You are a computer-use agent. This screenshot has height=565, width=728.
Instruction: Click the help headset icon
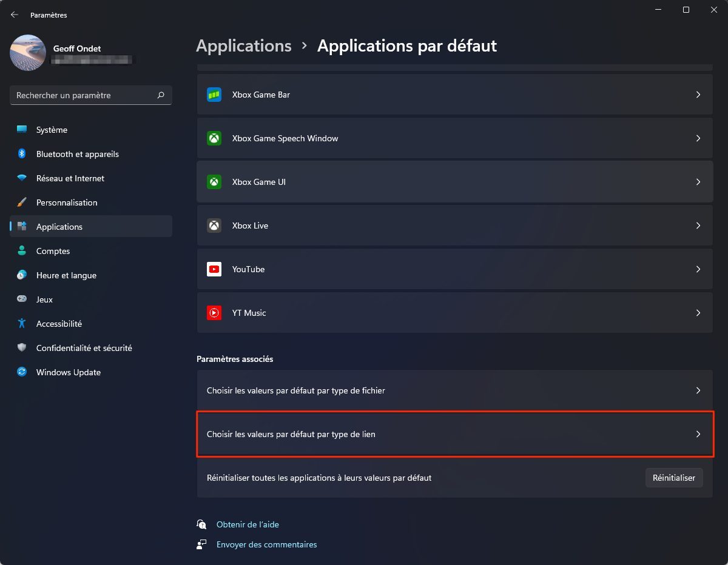point(201,524)
